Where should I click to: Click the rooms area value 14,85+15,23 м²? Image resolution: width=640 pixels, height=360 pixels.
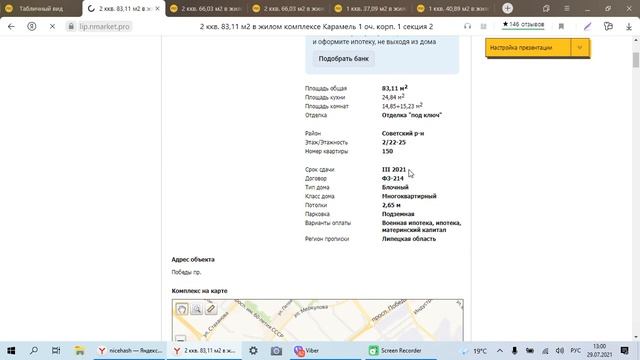click(x=402, y=106)
